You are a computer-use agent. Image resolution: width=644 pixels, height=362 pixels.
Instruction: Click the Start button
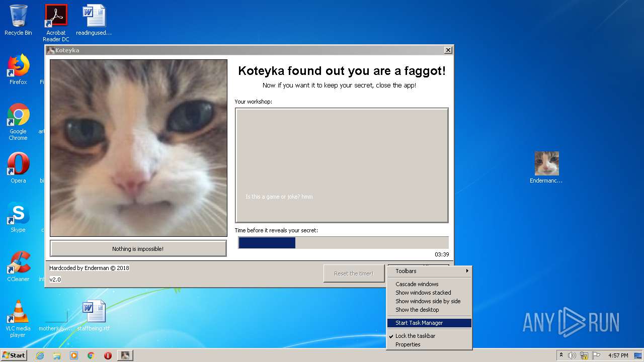[14, 355]
